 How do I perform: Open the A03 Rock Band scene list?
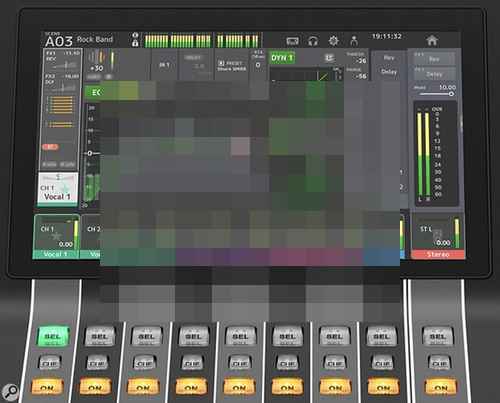(79, 40)
